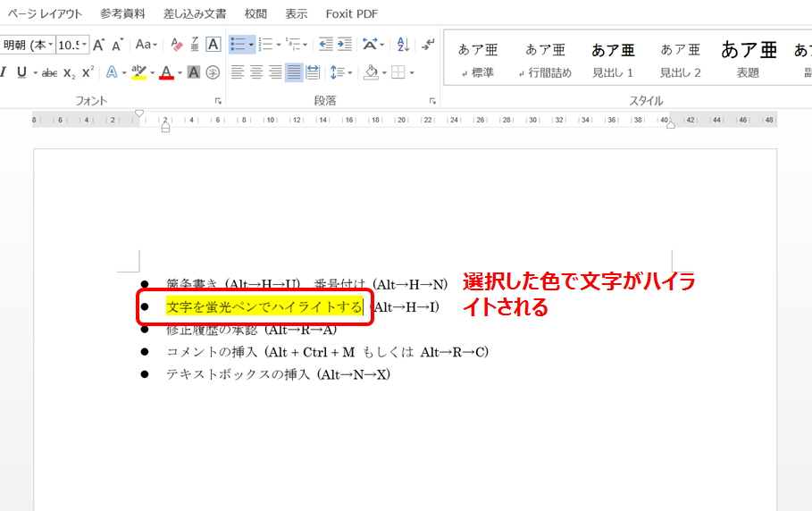Apply text effects (outlined blue A)
The height and width of the screenshot is (511, 812).
(x=112, y=72)
